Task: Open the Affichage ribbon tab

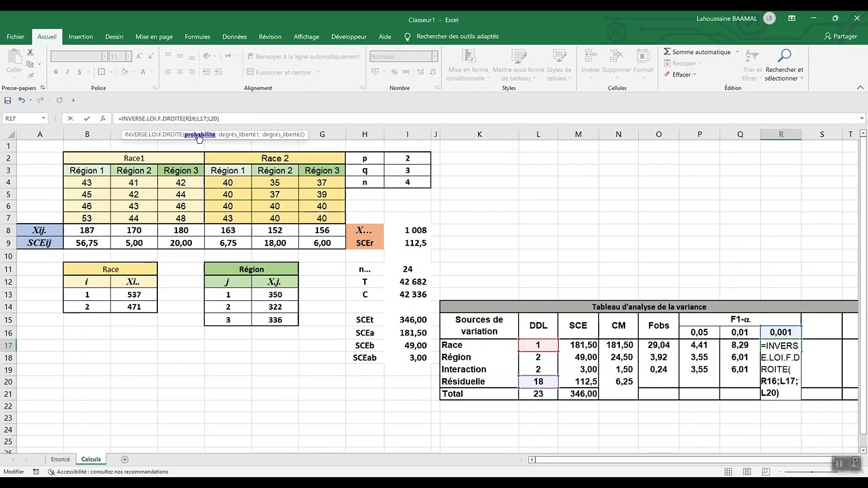Action: pos(307,37)
